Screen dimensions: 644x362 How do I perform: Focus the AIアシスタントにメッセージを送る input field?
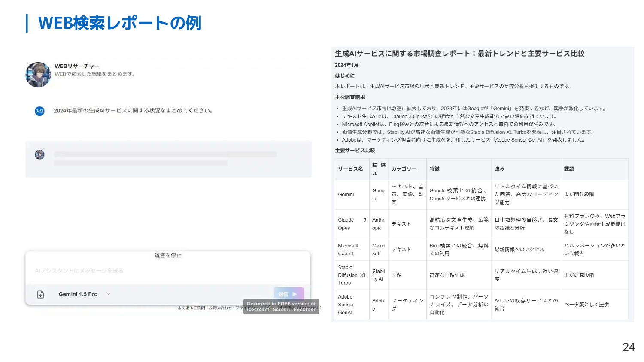pos(168,271)
